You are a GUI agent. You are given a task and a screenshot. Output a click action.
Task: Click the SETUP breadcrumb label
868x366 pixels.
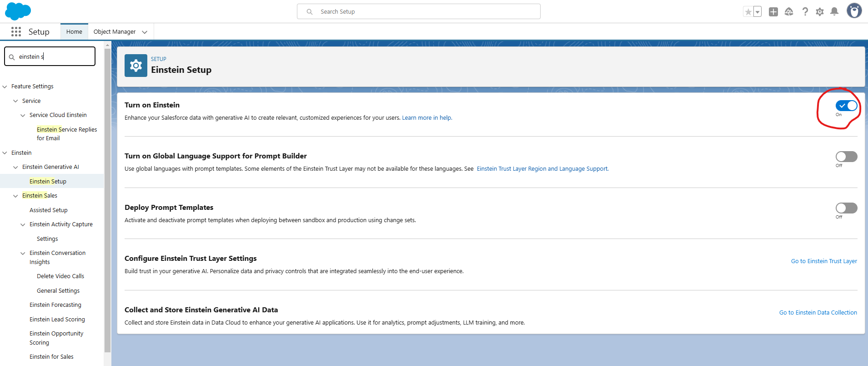tap(159, 59)
